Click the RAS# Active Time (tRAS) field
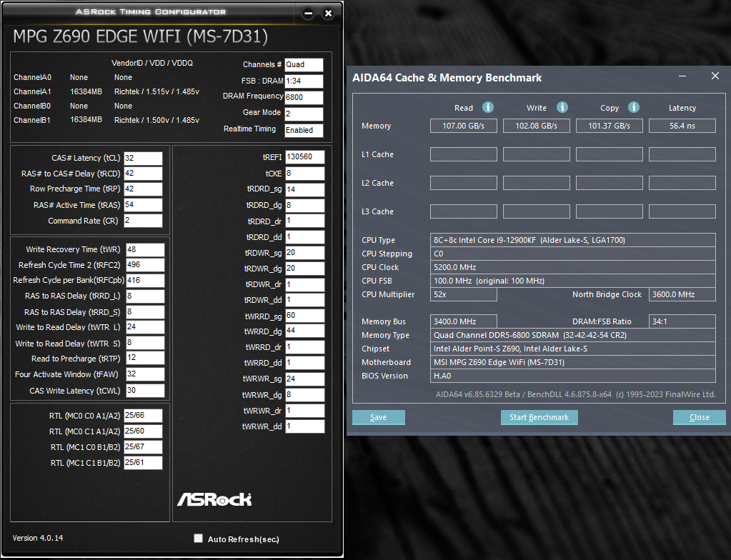Viewport: 731px width, 560px height. (x=143, y=205)
